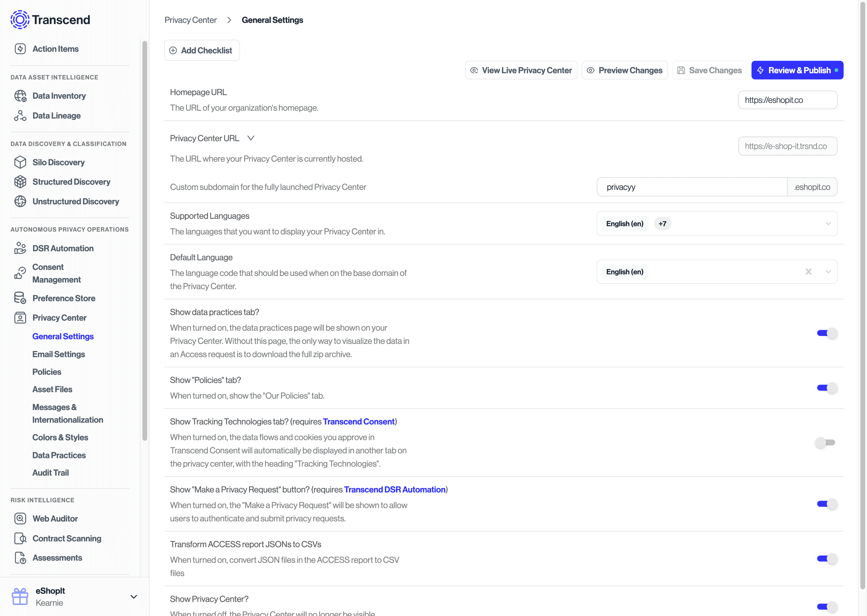Clear Default Language with the X control
The image size is (867, 616).
[x=809, y=272]
